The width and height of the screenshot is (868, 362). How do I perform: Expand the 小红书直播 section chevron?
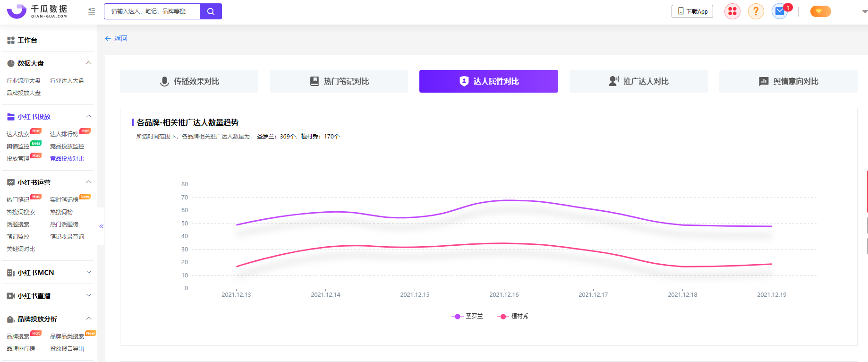89,295
